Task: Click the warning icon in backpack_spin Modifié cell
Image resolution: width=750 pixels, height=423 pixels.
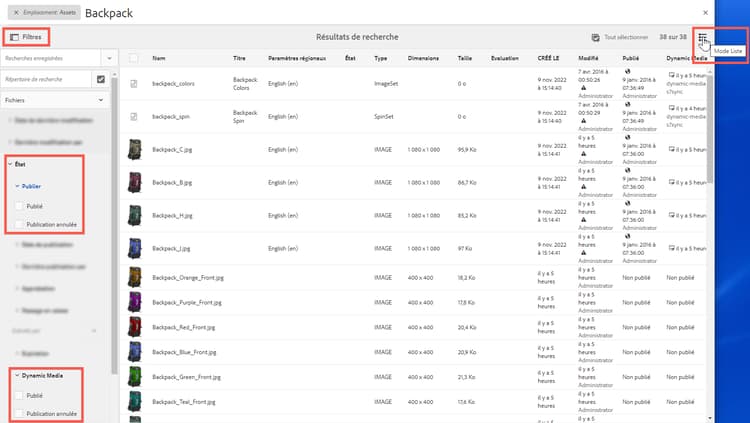Action: [x=583, y=121]
